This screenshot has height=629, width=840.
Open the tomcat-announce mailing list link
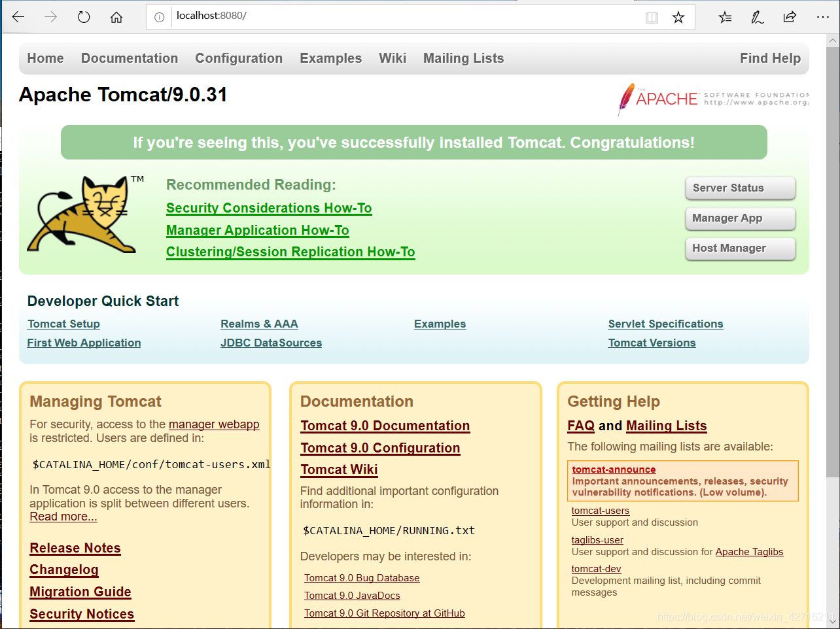[614, 469]
